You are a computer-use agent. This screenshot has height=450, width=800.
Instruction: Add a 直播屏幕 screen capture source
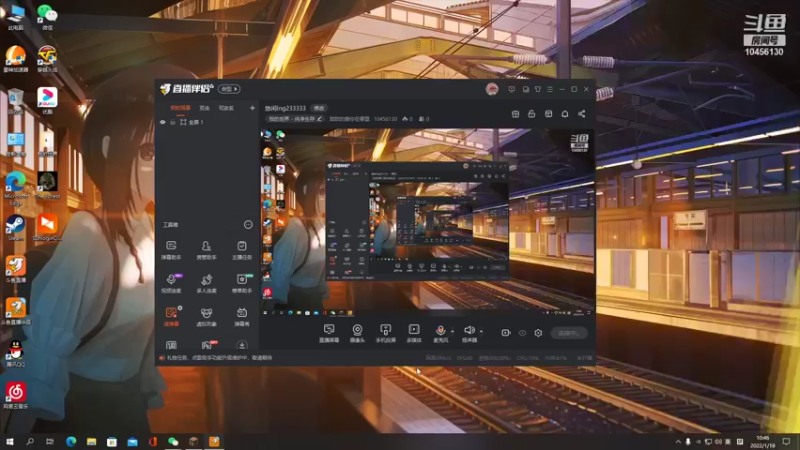329,333
